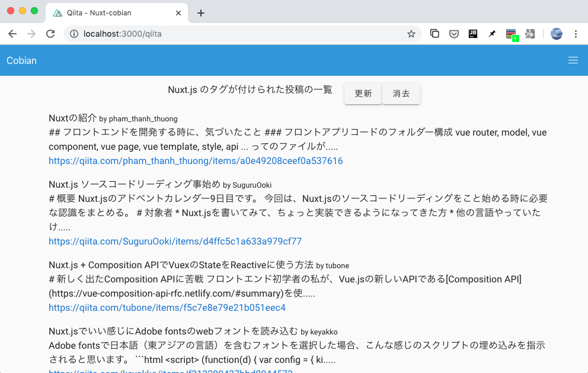This screenshot has height=373, width=588.
Task: Open the copy-tabs extension icon
Action: 434,34
